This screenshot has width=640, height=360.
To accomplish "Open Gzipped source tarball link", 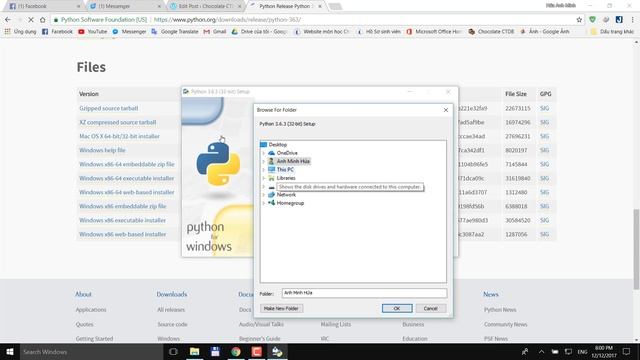I will pos(109,108).
